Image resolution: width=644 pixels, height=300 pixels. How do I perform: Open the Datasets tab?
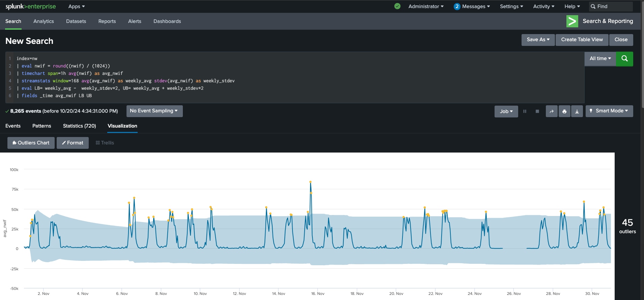[x=76, y=21]
